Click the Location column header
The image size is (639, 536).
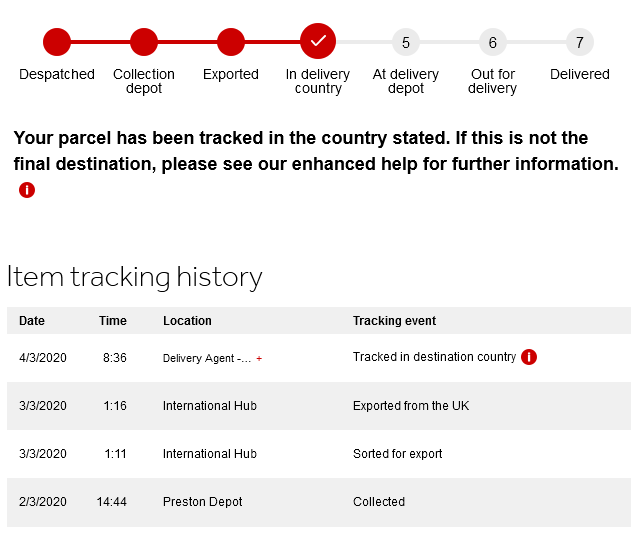187,321
